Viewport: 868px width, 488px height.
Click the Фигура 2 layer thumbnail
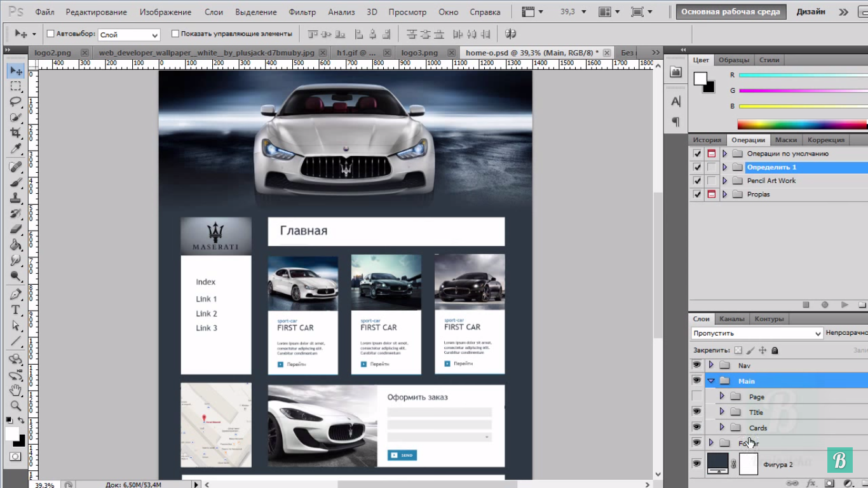tap(718, 464)
